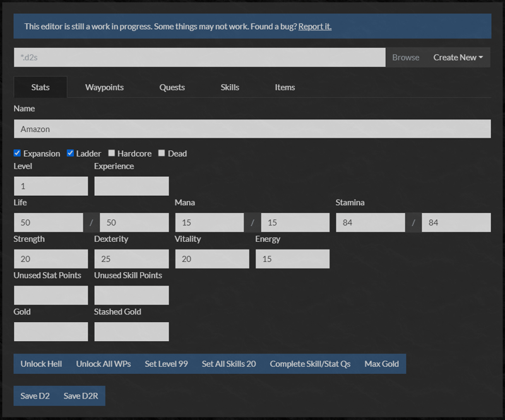
Task: Click into the Gold field
Action: 51,332
